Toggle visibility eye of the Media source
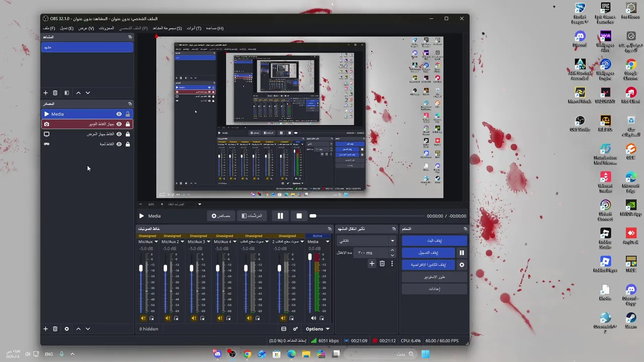This screenshot has height=362, width=644. pyautogui.click(x=119, y=114)
